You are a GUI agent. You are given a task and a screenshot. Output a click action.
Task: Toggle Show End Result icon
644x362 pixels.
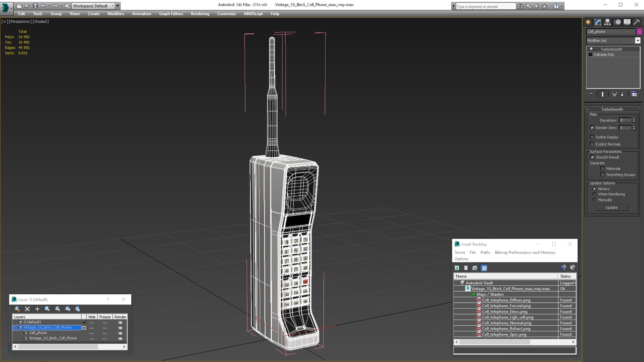[602, 94]
